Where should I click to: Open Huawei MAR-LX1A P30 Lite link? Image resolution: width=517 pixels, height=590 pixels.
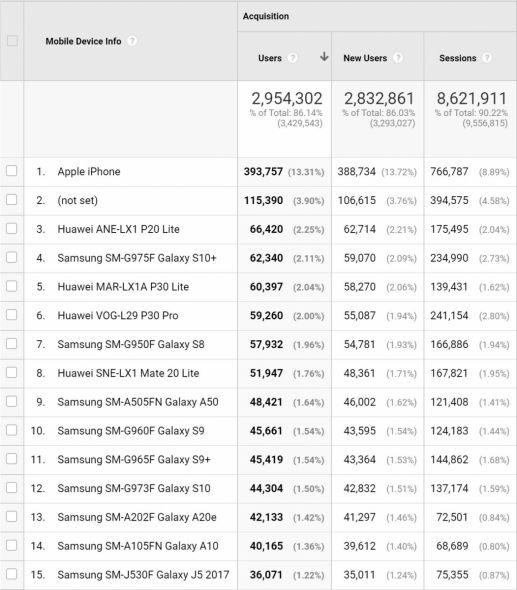(123, 287)
